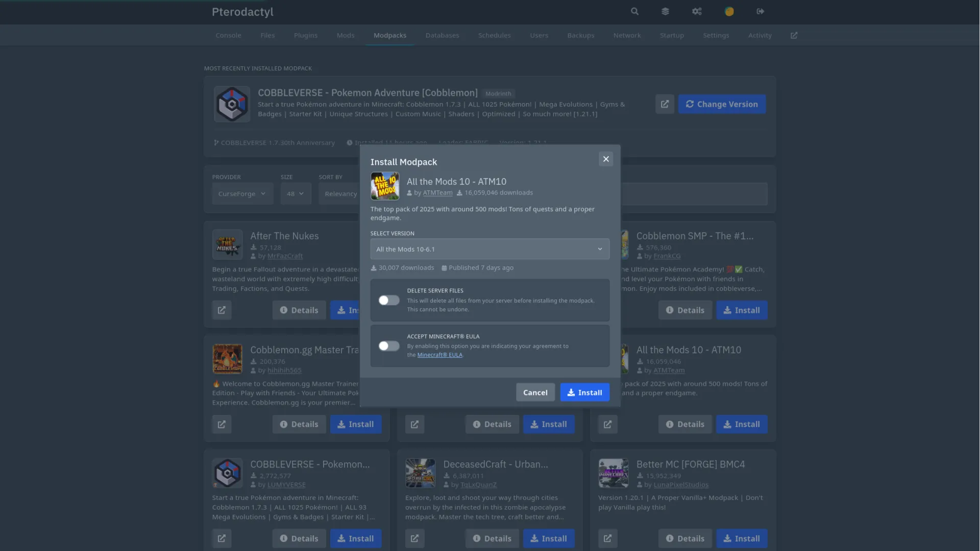Click external link icon beside Activity tab

(794, 35)
